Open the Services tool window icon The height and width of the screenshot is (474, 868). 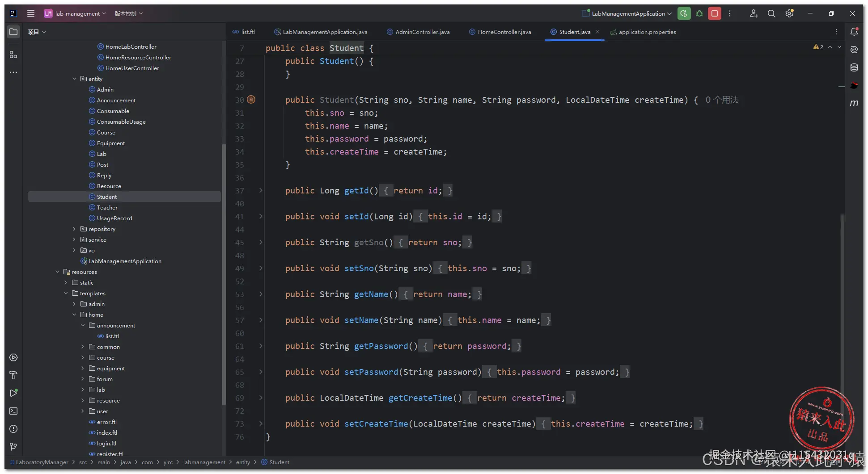[x=13, y=357]
